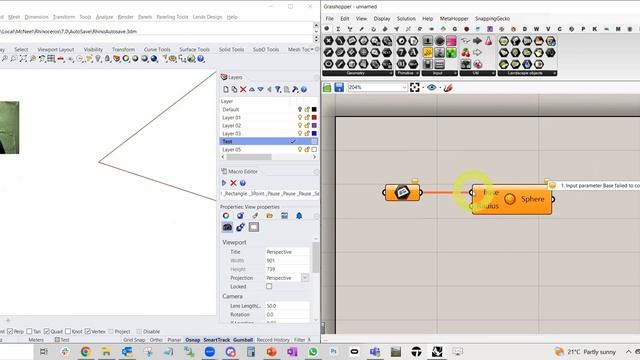Switch to Curve Tools tab in Rhino
The height and width of the screenshot is (360, 640).
click(157, 49)
